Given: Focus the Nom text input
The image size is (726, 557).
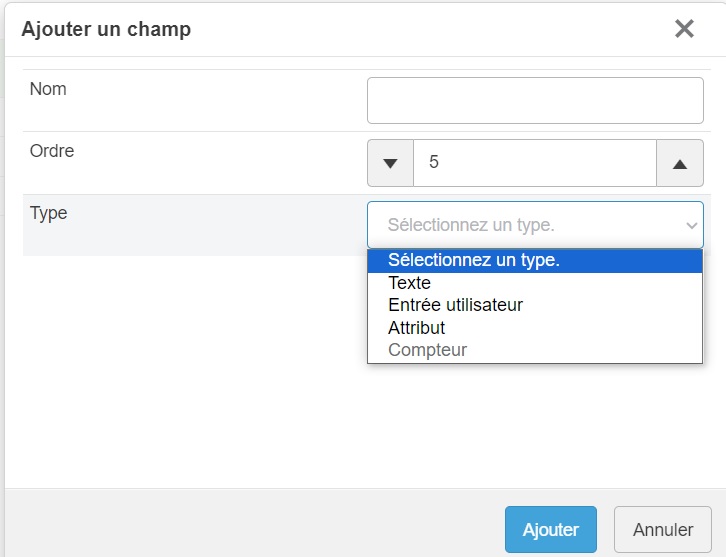Looking at the screenshot, I should point(535,101).
